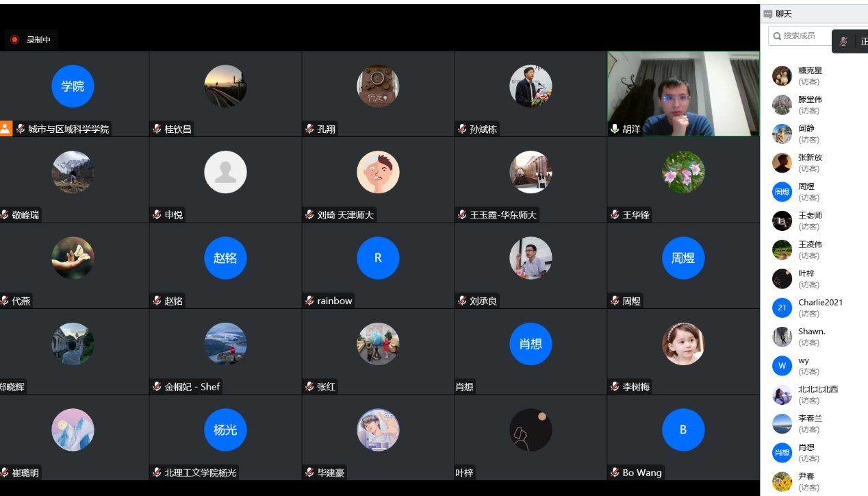
Task: Click the 搜索成员 search field
Action: [x=800, y=36]
